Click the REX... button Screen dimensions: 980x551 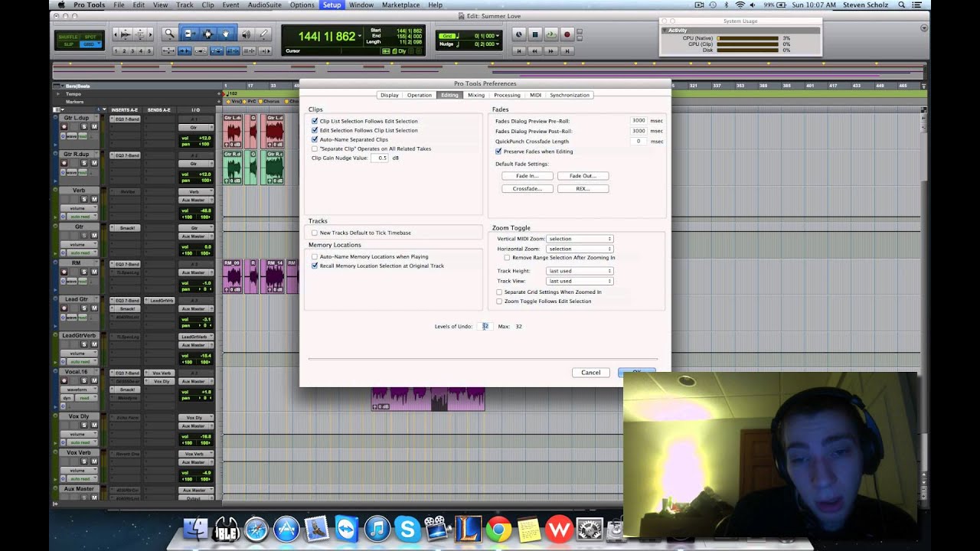(583, 188)
